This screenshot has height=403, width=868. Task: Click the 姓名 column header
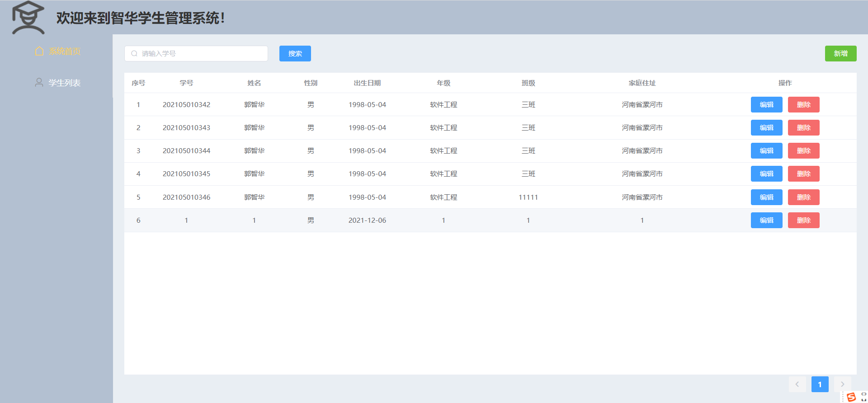point(254,83)
